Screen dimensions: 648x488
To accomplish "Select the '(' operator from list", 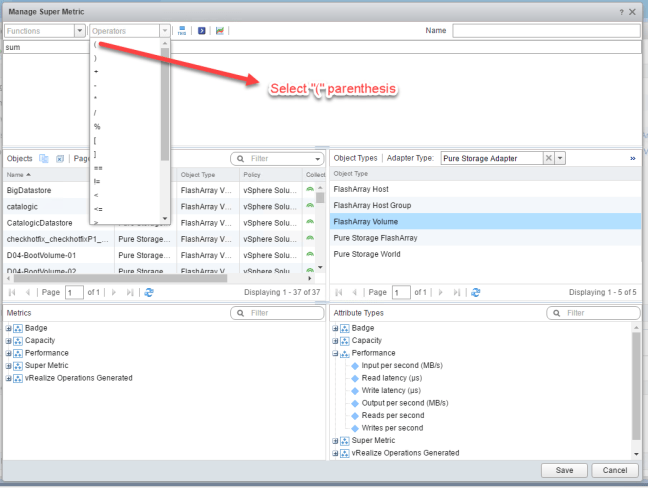I will click(95, 45).
